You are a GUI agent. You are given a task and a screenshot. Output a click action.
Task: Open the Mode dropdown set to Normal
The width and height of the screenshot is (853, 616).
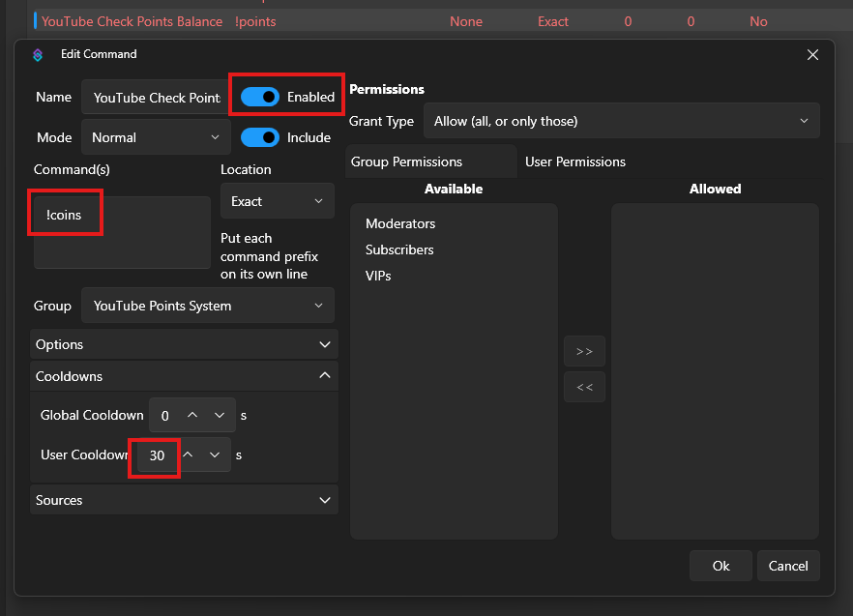click(x=157, y=137)
